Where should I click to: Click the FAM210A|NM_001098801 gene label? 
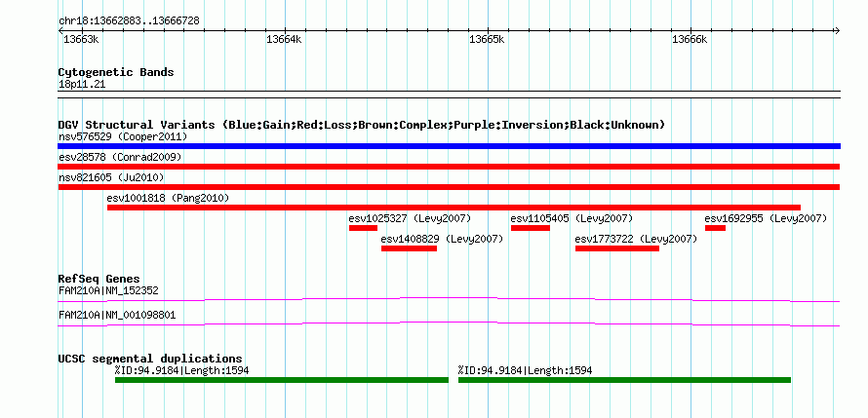(117, 315)
